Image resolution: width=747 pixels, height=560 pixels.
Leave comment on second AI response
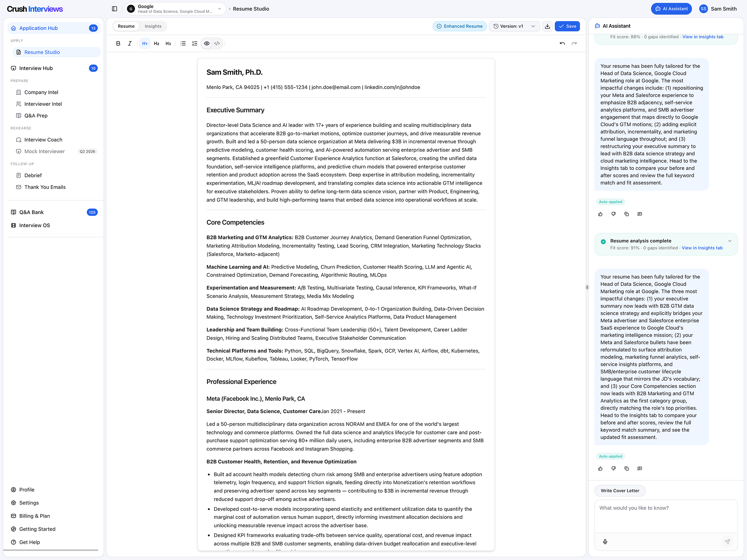click(640, 468)
